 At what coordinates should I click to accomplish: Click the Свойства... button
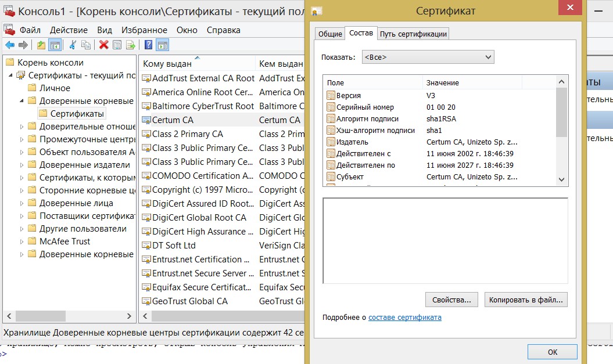point(451,300)
